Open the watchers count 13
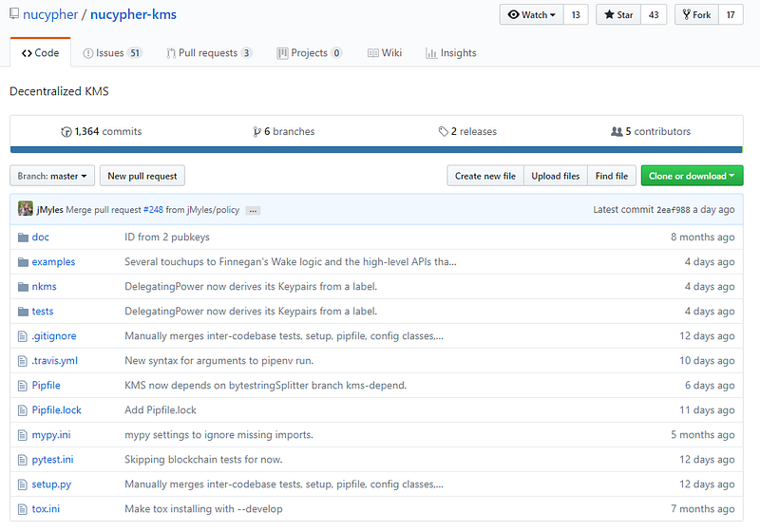760x532 pixels. click(576, 14)
